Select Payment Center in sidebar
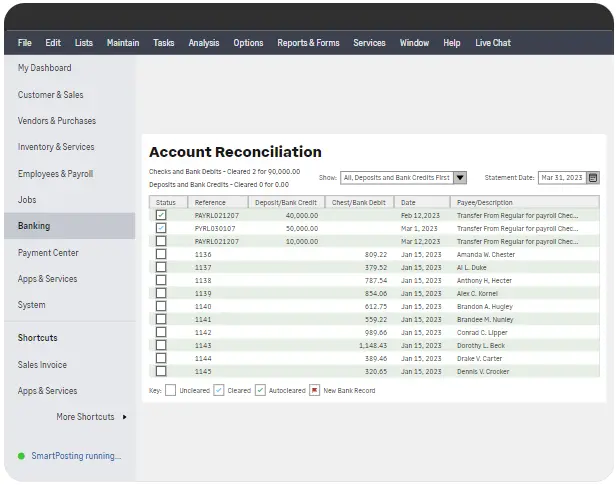Image resolution: width=616 pixels, height=485 pixels. (48, 253)
